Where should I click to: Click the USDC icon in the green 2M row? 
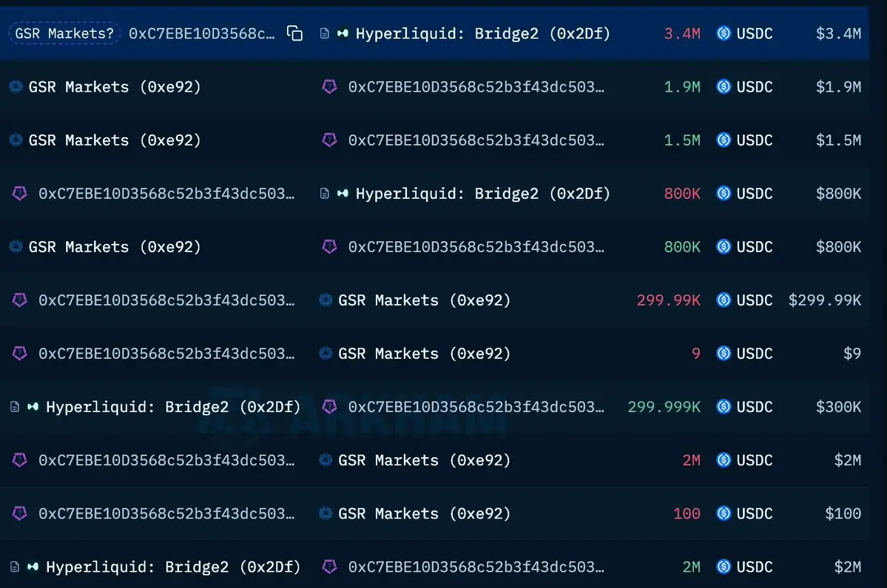(x=724, y=567)
